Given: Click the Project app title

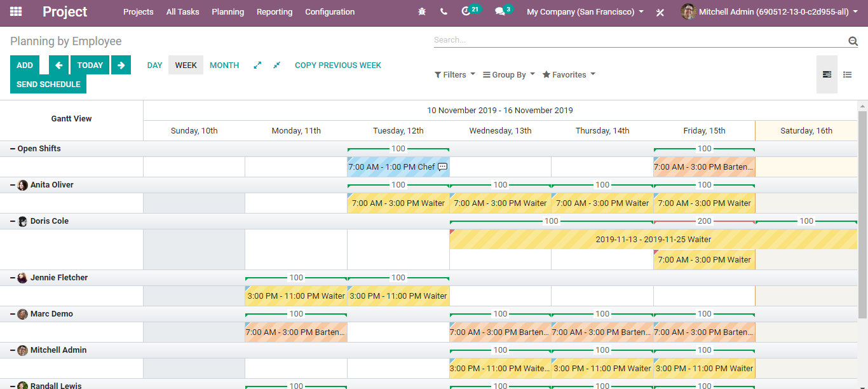Looking at the screenshot, I should click(65, 11).
